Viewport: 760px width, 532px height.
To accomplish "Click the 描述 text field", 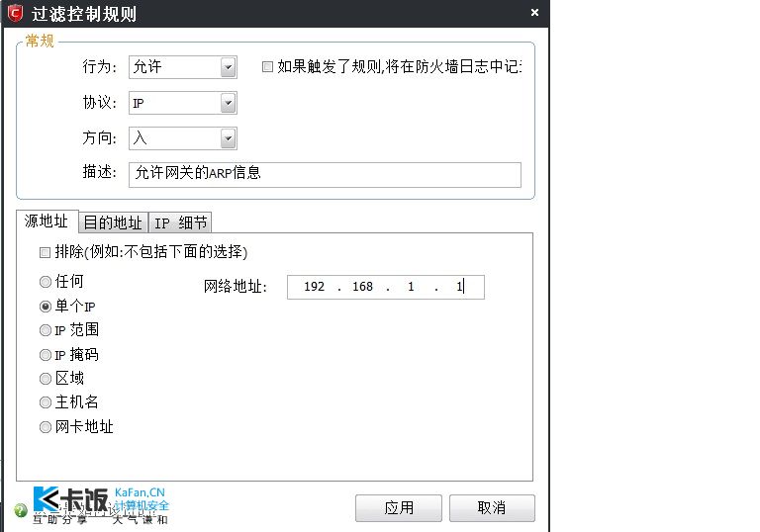I will 325,174.
